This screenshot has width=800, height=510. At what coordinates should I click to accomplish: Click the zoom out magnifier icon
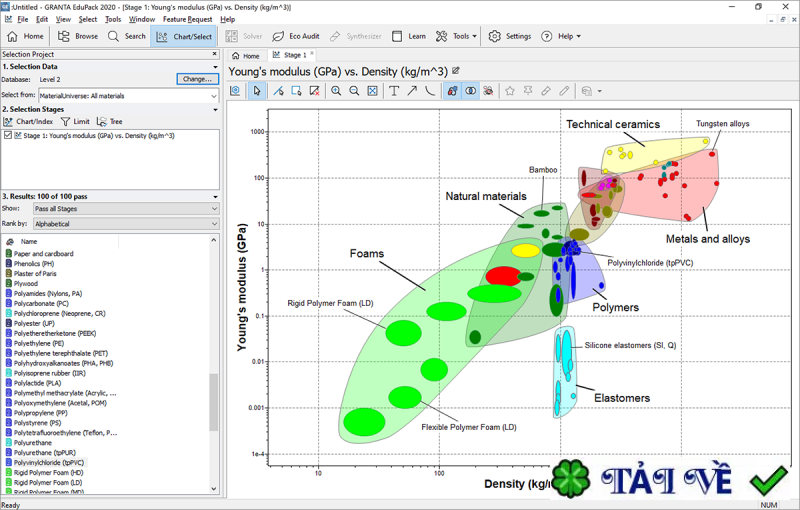click(354, 91)
